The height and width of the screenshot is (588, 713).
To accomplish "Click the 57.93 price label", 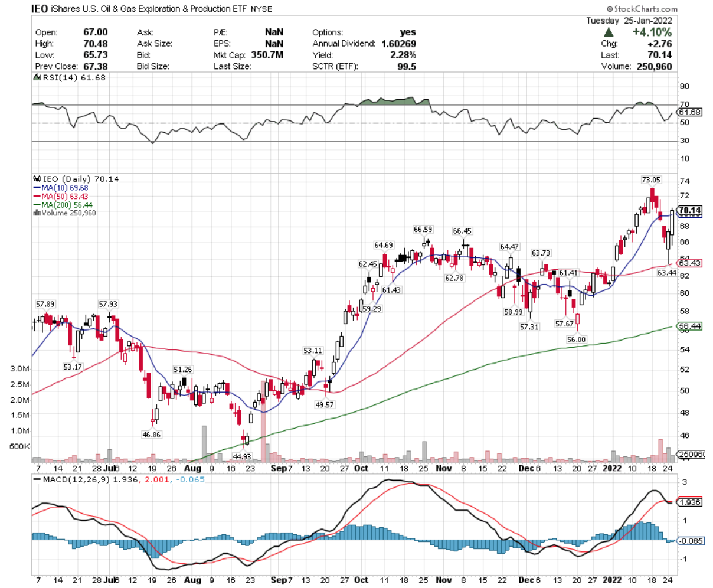I will (108, 304).
